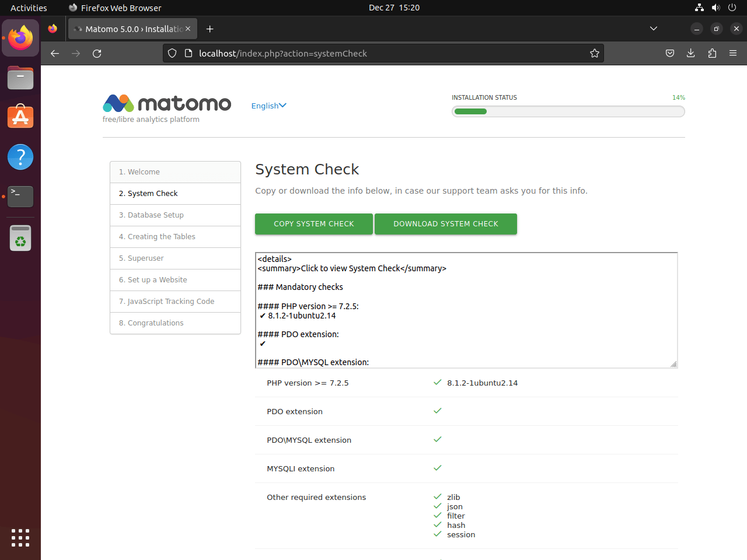Image resolution: width=747 pixels, height=560 pixels.
Task: Click the Firefox back arrow
Action: click(55, 53)
